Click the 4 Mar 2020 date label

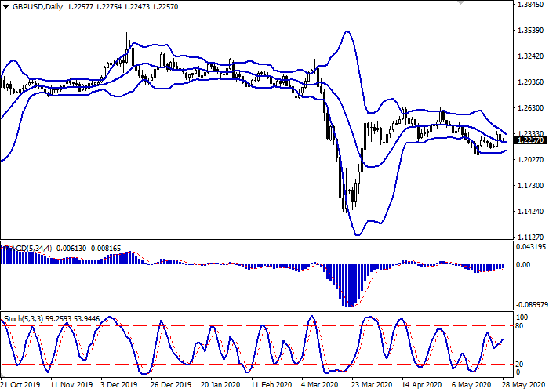coord(318,386)
